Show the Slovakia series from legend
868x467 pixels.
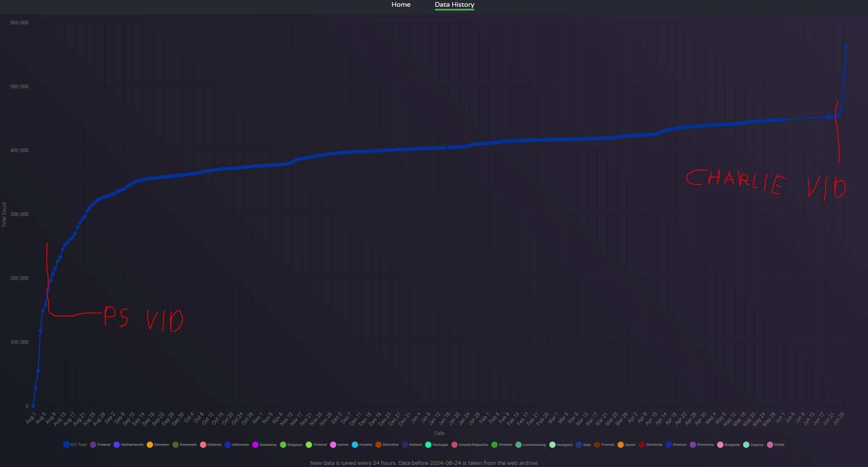click(387, 445)
